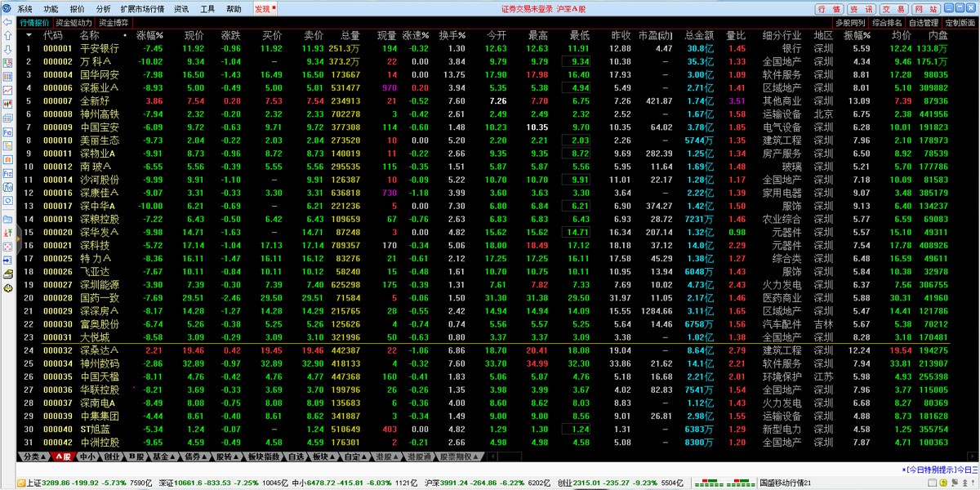This screenshot has width=980, height=490.
Task: Open the 多股同列 view button
Action: point(850,23)
